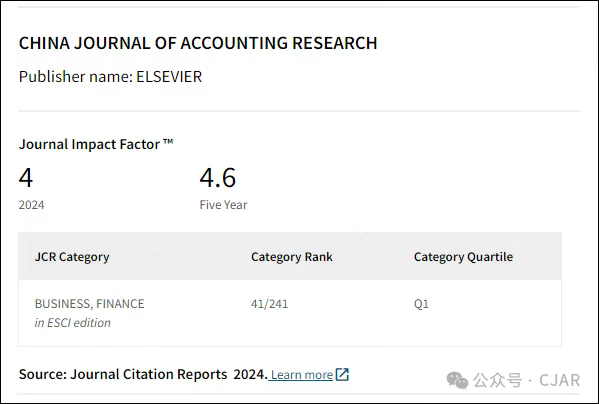Viewport: 599px width, 404px height.
Task: Select the BUSINESS, FINANCE category cell
Action: [89, 304]
